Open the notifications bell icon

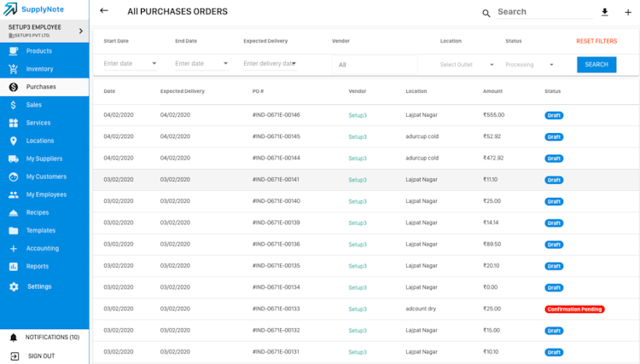click(13, 338)
